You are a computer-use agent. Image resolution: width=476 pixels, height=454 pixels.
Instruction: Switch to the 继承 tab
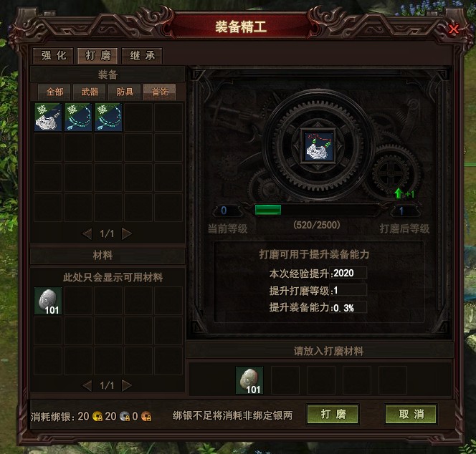[142, 56]
